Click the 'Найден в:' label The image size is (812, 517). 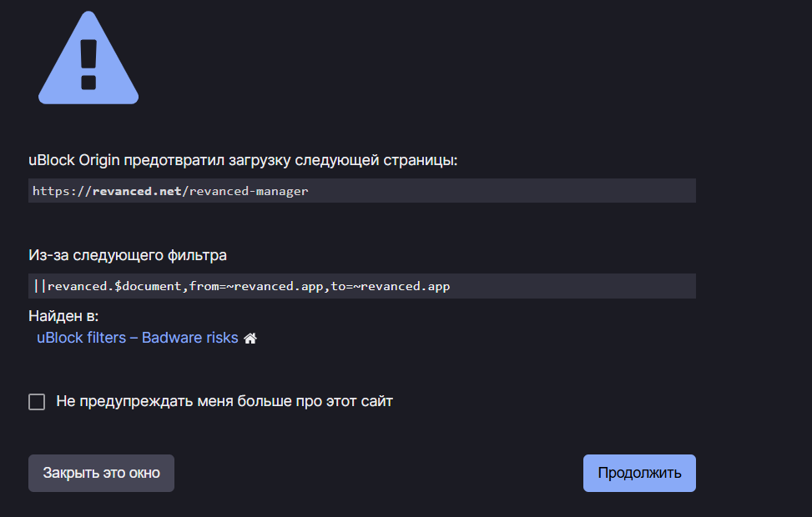[x=63, y=317]
